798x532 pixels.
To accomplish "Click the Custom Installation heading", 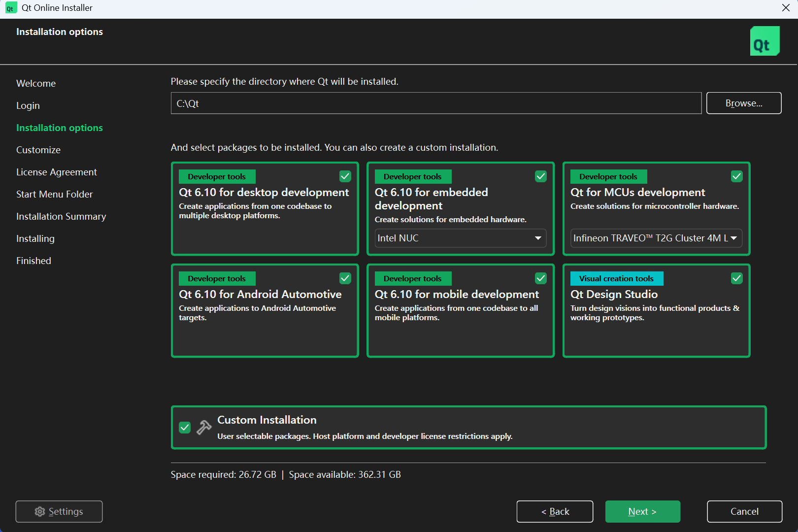I will point(267,420).
